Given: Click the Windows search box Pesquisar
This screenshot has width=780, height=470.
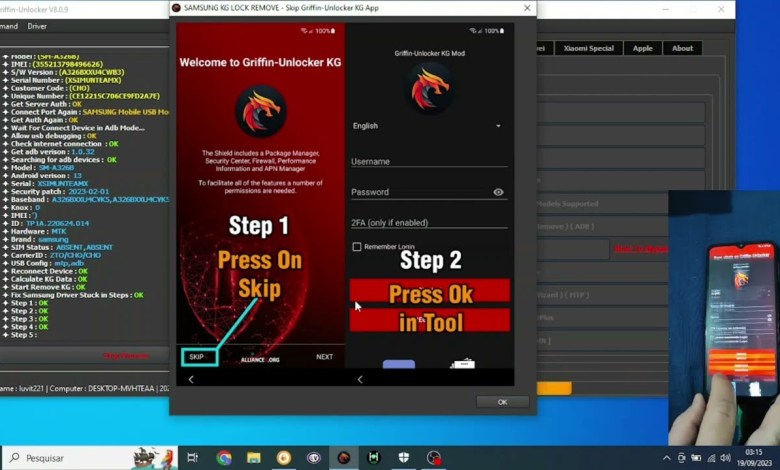Looking at the screenshot, I should [90, 458].
